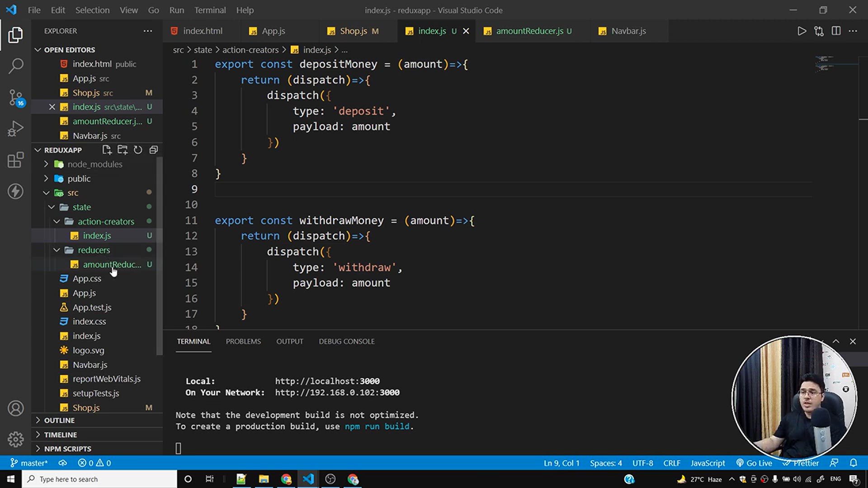Open editor more actions ellipsis
Image resolution: width=868 pixels, height=488 pixels.
[853, 31]
